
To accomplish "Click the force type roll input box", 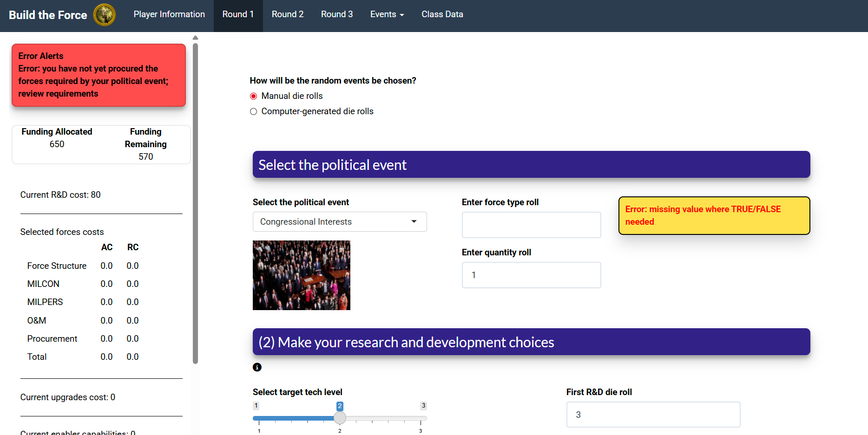I will pyautogui.click(x=531, y=225).
